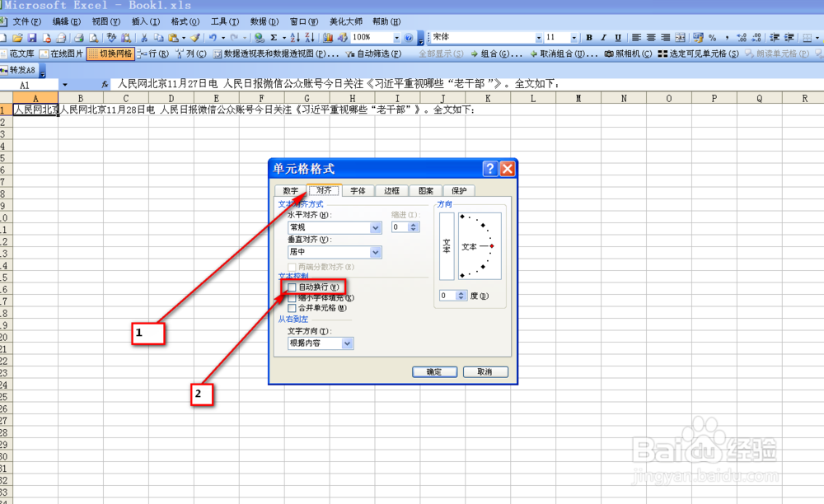Open the 水平对齐 horizontal alignment dropdown

(x=375, y=227)
